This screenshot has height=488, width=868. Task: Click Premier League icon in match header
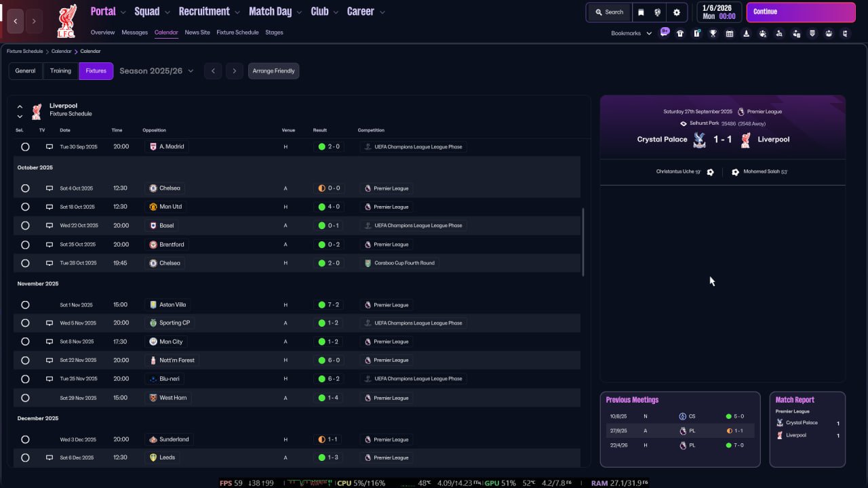tap(741, 111)
